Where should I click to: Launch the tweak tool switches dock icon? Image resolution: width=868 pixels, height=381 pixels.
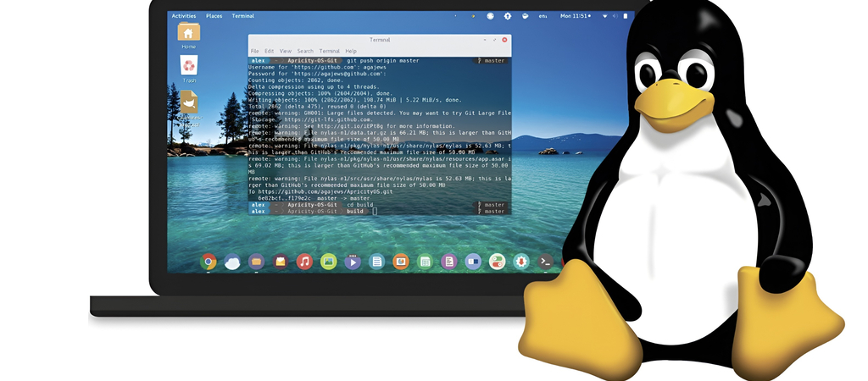pos(497,261)
